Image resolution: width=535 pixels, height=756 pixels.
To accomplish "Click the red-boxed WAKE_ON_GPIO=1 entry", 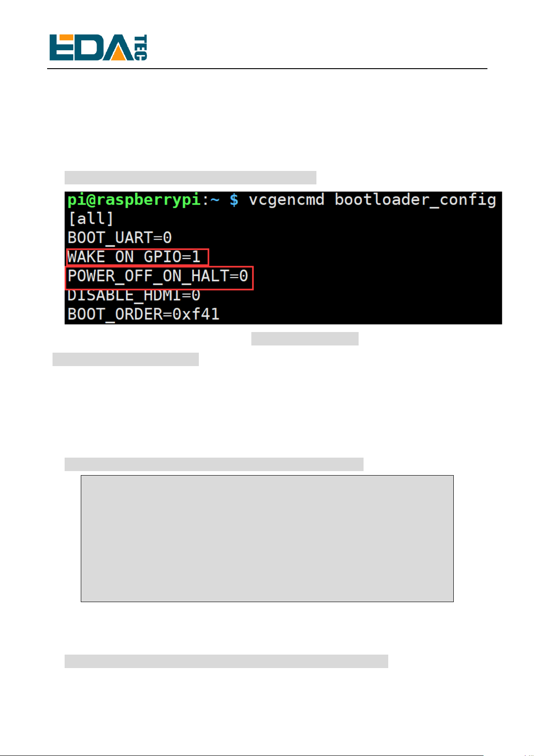I will click(137, 257).
